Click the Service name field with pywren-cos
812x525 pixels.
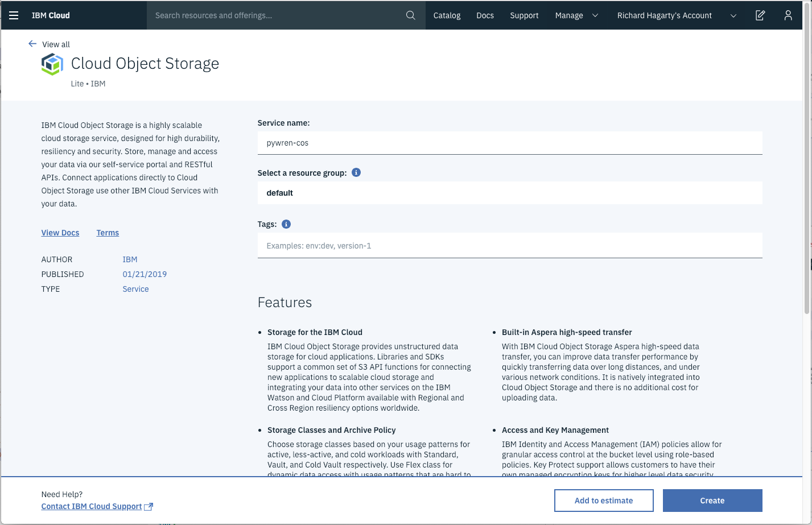(510, 143)
